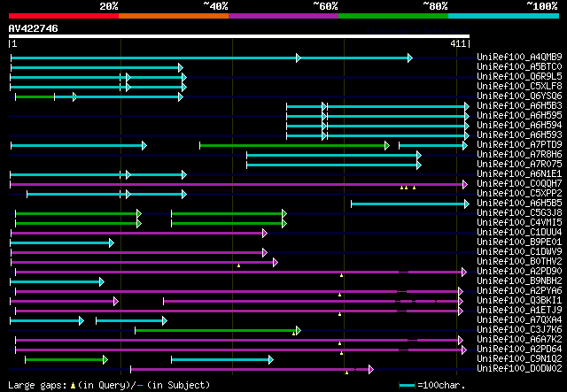Select the UniRef100_B9NBH2 label
The width and height of the screenshot is (567, 392).
point(519,281)
